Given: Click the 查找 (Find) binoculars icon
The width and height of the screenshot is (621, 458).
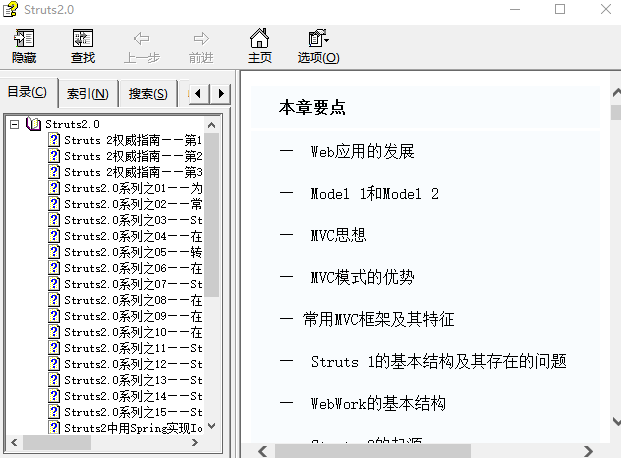Looking at the screenshot, I should [x=83, y=39].
